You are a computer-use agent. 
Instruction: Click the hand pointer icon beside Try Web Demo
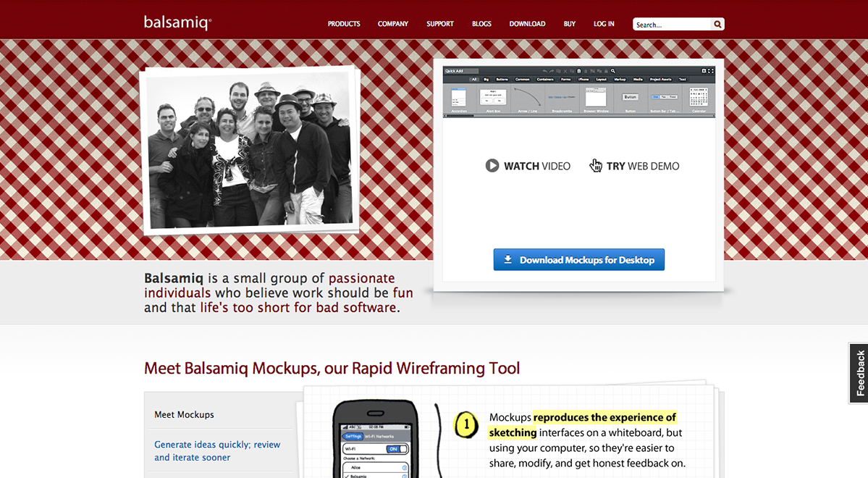click(x=596, y=166)
